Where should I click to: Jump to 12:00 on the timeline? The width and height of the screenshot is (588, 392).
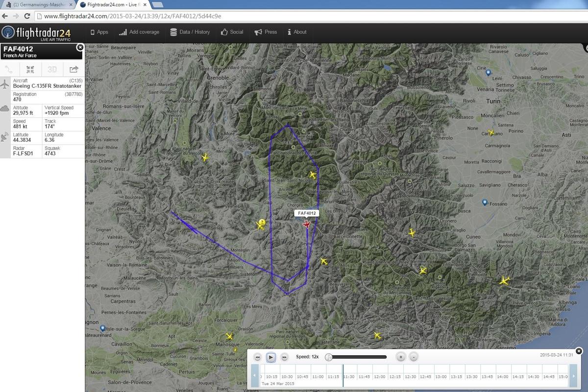click(x=379, y=376)
